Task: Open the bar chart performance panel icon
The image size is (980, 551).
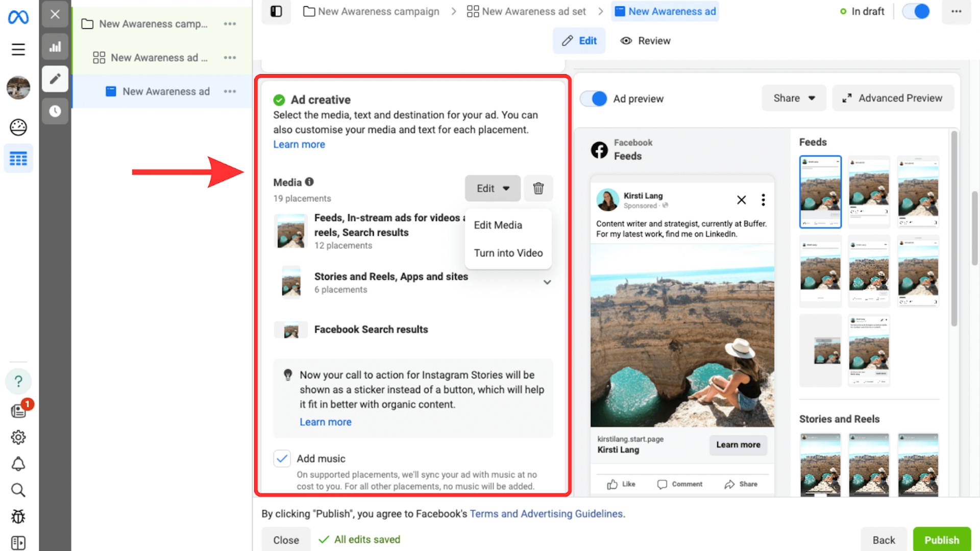Action: pos(55,47)
